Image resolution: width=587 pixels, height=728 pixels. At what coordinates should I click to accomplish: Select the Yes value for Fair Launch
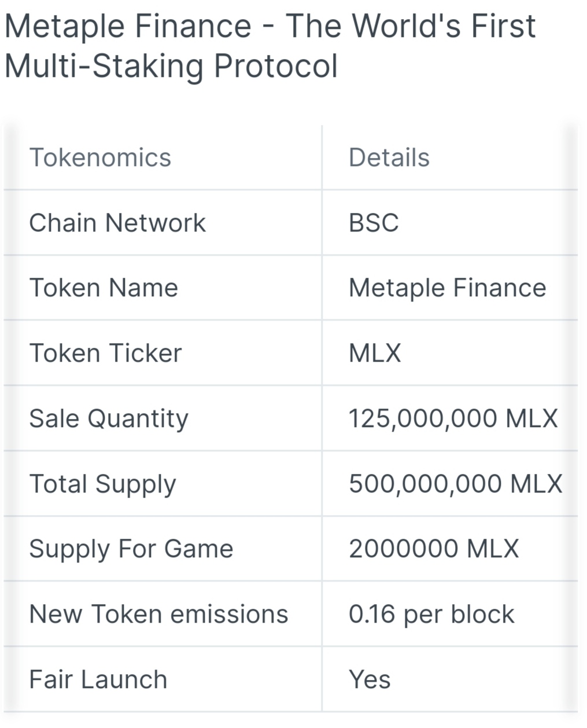coord(370,679)
